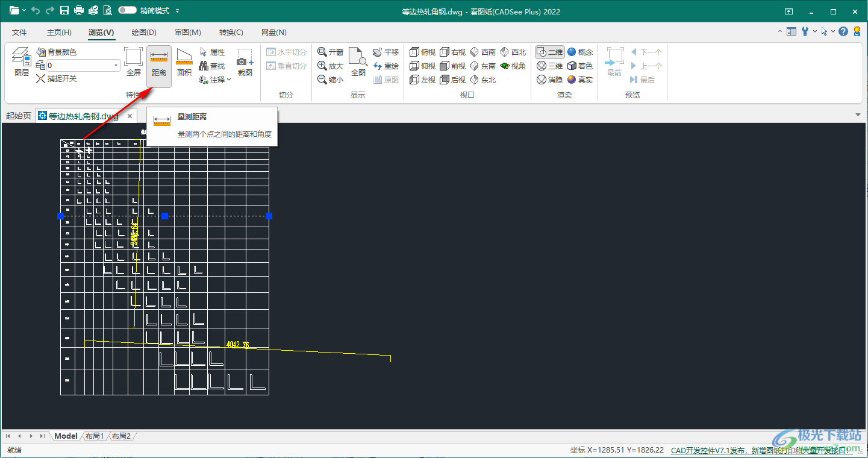This screenshot has height=458, width=868.
Task: Switch to 全屏 full screen view
Action: tap(134, 63)
